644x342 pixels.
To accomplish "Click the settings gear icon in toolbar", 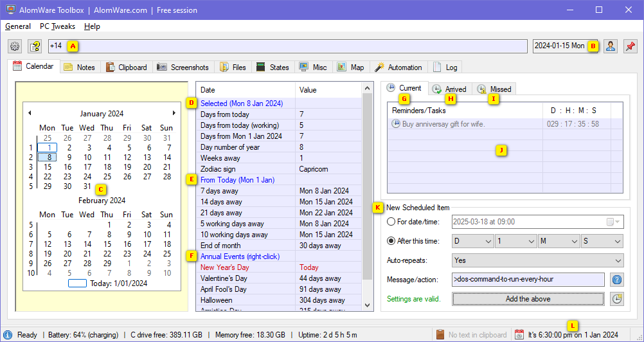I will click(x=15, y=46).
